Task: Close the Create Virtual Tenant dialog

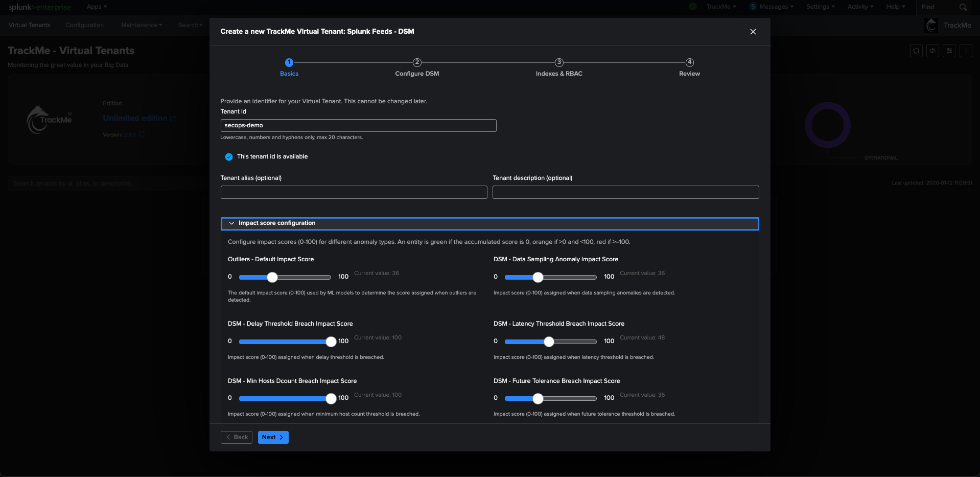Action: click(753, 32)
